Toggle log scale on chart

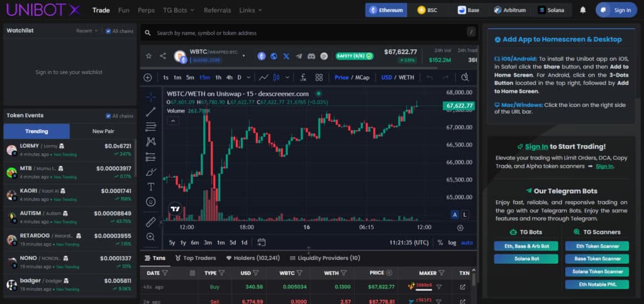[x=452, y=242]
